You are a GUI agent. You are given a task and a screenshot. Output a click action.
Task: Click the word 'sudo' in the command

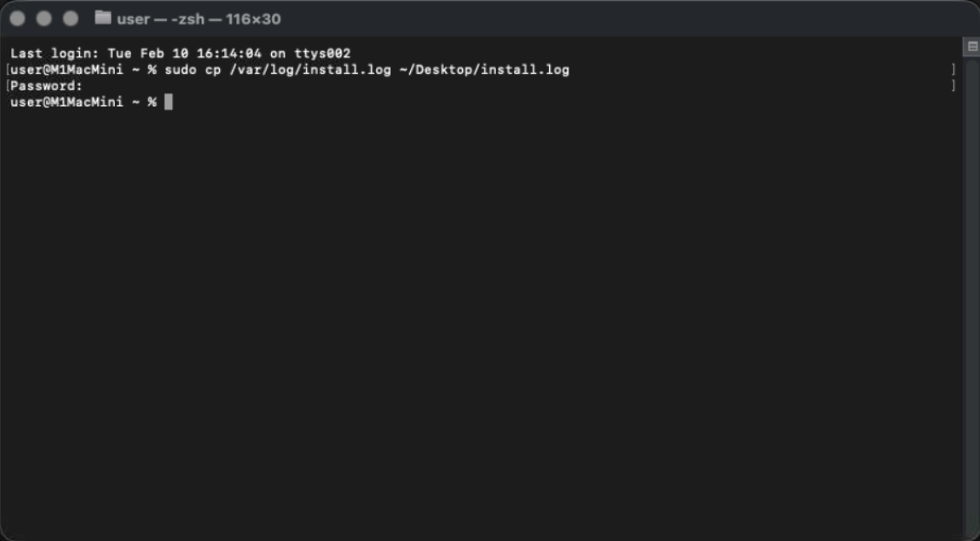click(x=181, y=70)
